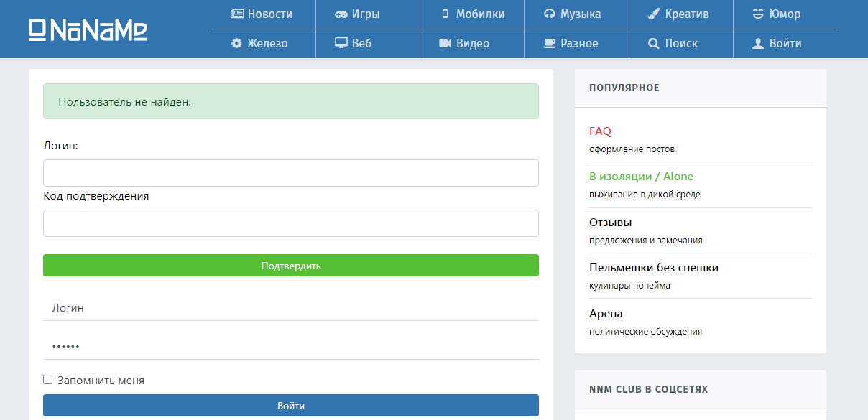Open the Арена discussions link
Screen dimensions: 868x420
click(x=606, y=314)
